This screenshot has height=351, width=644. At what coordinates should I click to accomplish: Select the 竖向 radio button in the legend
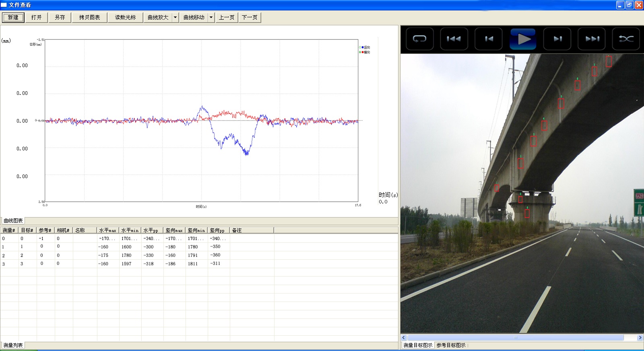[x=360, y=47]
